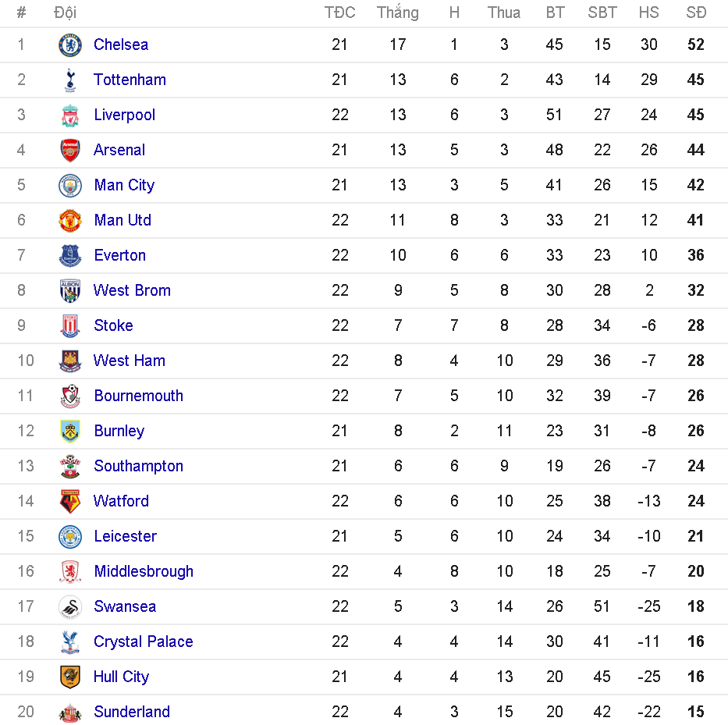Open the Bournemouth team link
Screen dimensions: 728x725
click(x=138, y=396)
